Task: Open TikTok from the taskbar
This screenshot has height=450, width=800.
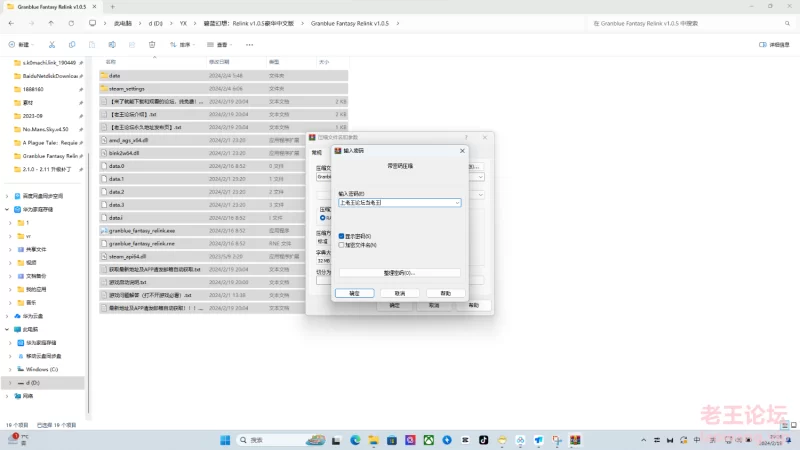Action: (484, 440)
